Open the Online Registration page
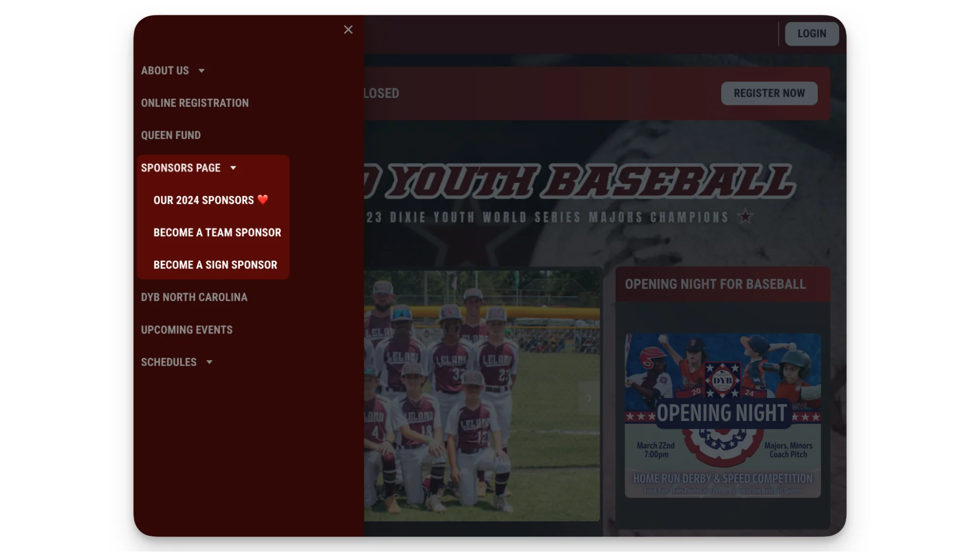Screen dimensions: 980x552 [195, 103]
